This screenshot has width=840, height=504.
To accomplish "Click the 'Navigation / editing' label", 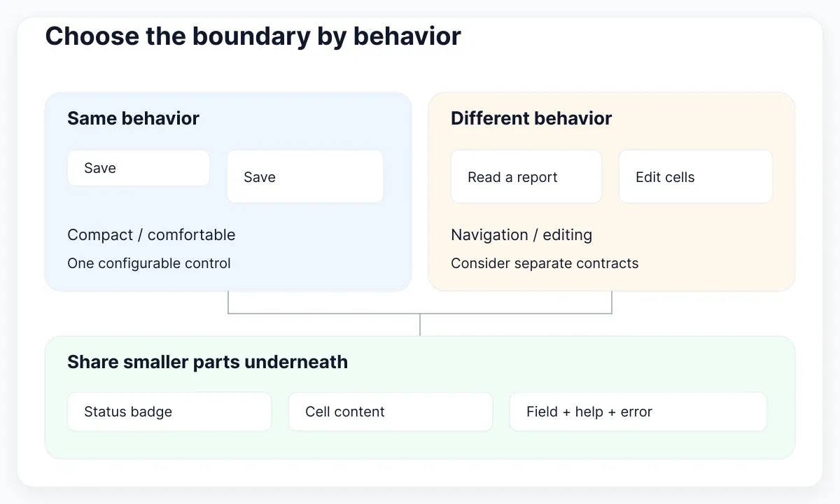I will tap(521, 234).
